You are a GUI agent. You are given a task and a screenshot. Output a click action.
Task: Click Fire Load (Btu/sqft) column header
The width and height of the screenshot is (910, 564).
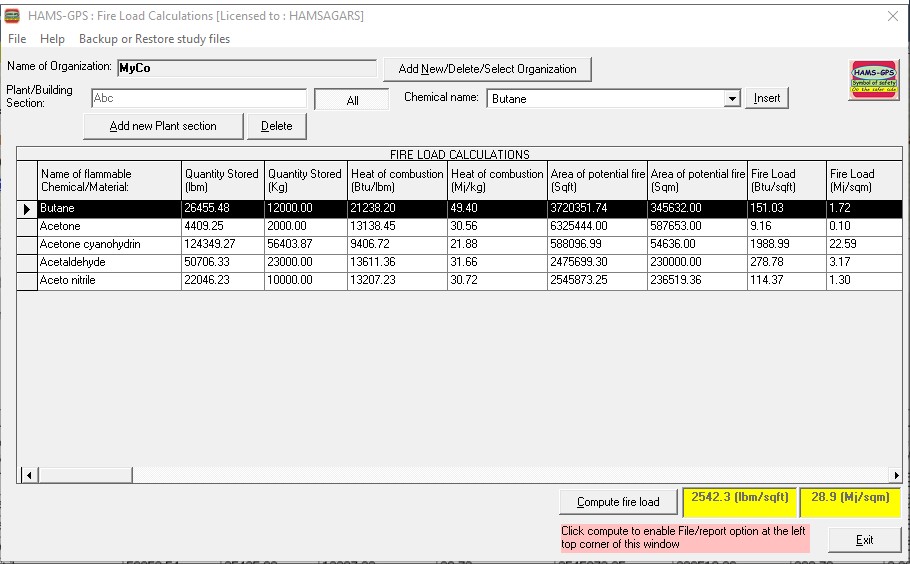pos(787,180)
